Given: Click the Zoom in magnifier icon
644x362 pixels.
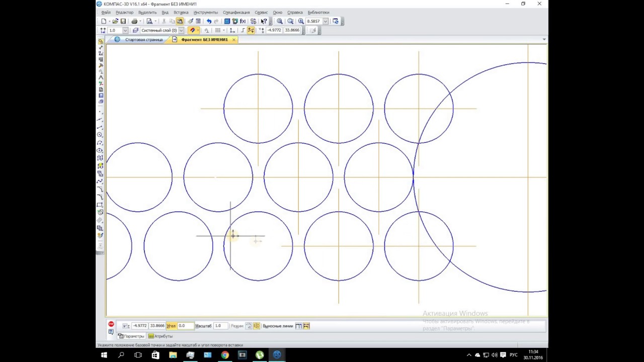Looking at the screenshot, I should point(301,21).
